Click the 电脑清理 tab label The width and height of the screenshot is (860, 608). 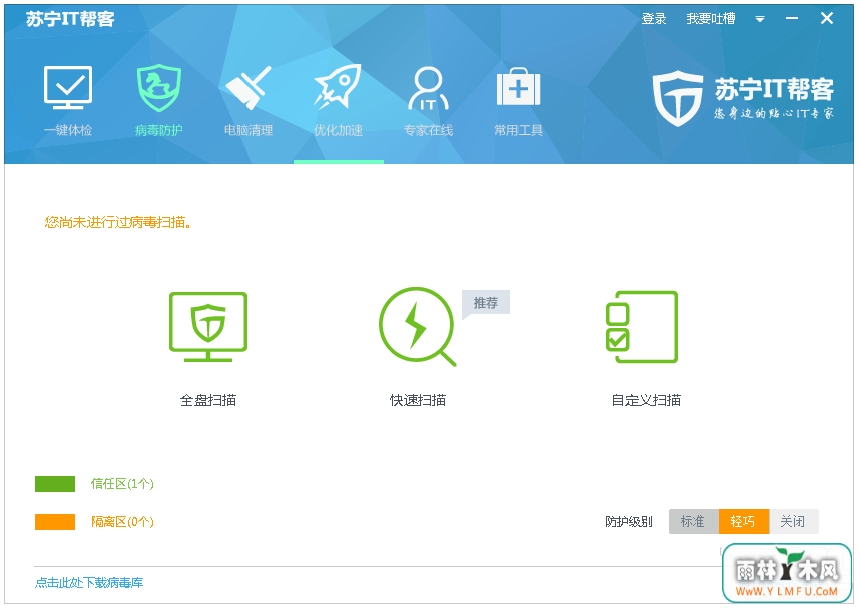pos(248,130)
